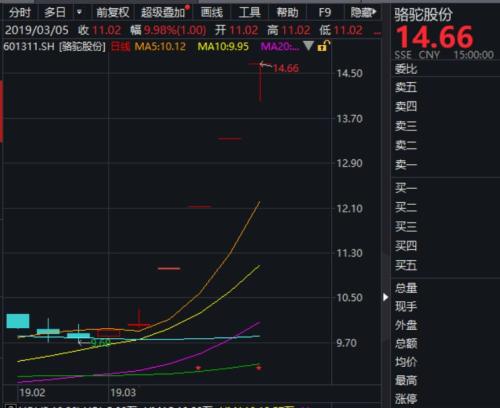The image size is (500, 408).
Task: Click the 卖一 ask level row
Action: click(406, 164)
